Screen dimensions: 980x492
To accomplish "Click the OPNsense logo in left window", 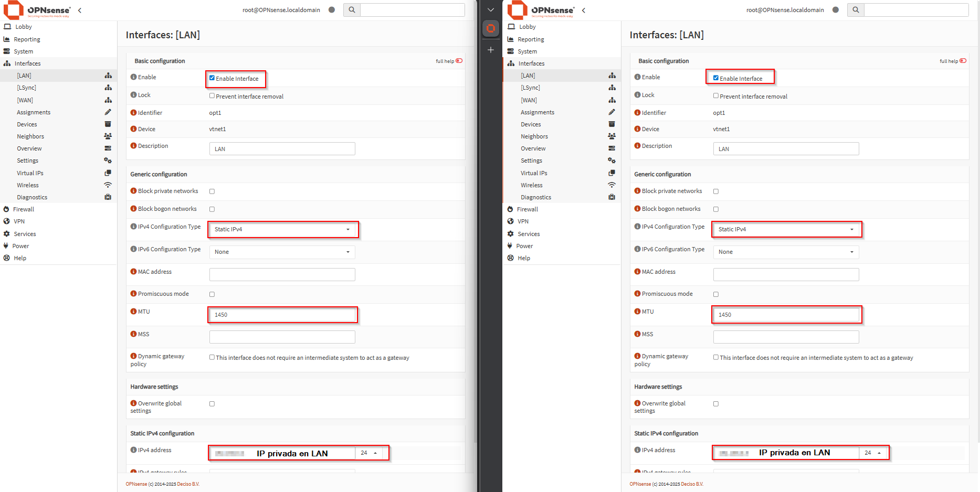I will [x=37, y=10].
